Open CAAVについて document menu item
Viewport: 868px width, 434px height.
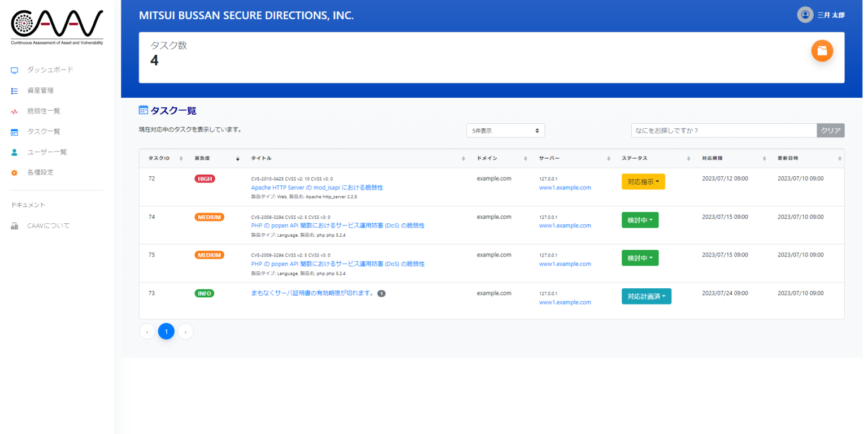tap(48, 226)
